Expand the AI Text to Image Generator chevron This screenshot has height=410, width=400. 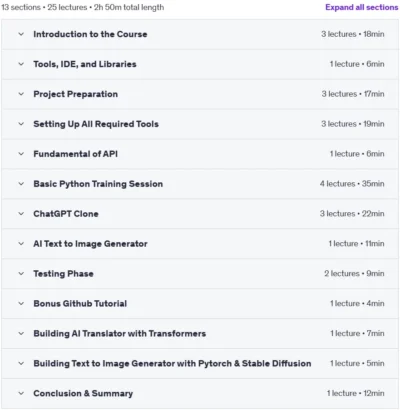(21, 244)
